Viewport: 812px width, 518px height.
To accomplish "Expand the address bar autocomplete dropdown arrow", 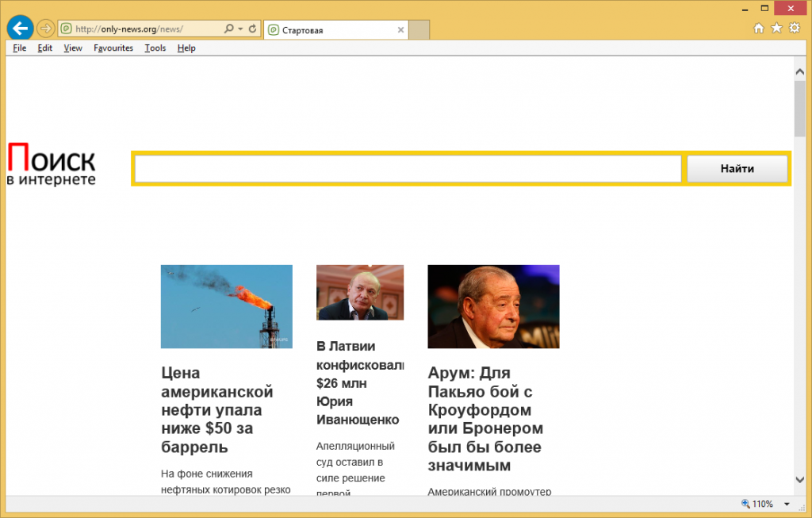I will tap(240, 29).
